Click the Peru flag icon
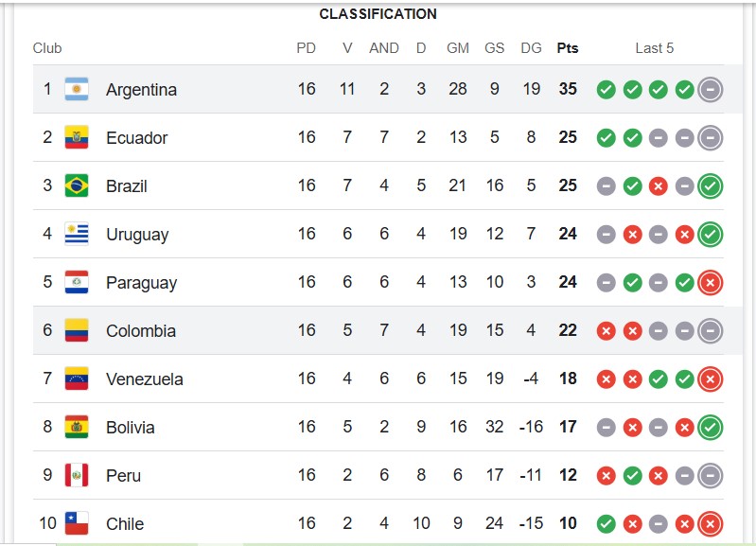Image resolution: width=756 pixels, height=546 pixels. click(77, 476)
